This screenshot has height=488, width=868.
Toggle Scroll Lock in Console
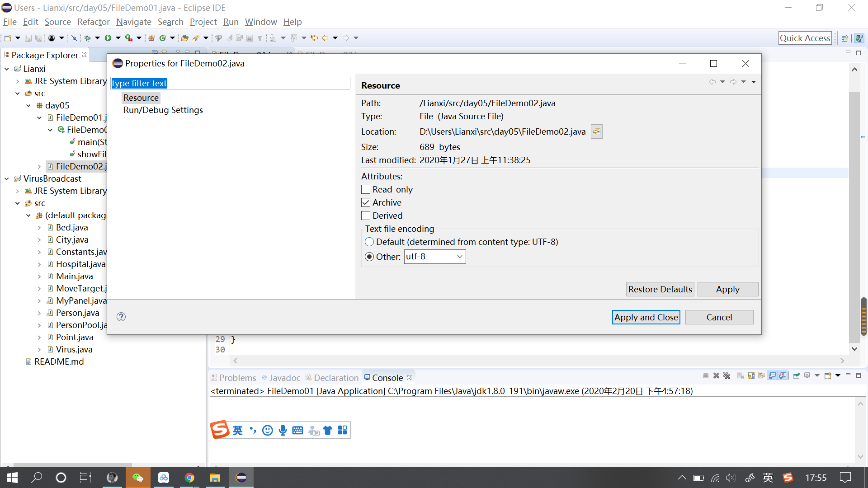click(x=751, y=376)
